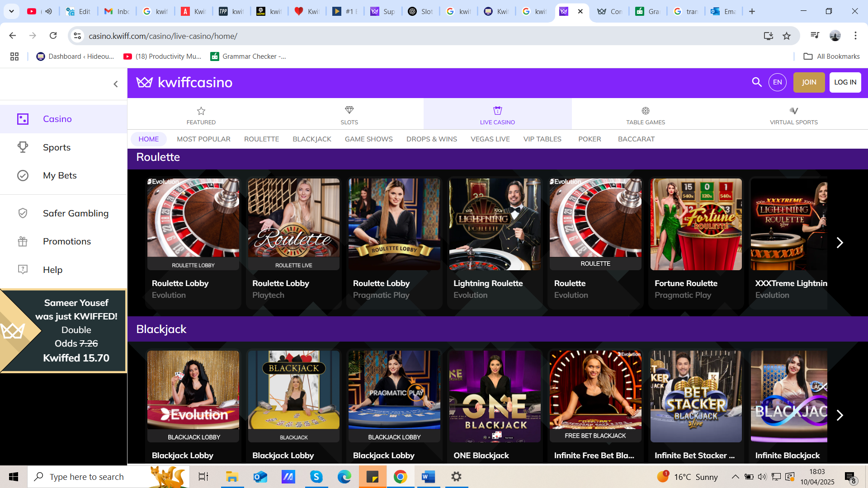
Task: Open a new Chrome tab
Action: tap(752, 11)
